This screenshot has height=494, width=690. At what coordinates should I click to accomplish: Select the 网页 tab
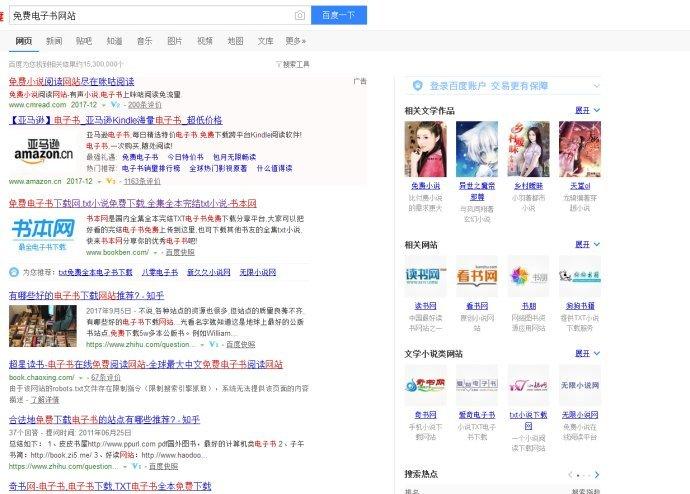(24, 41)
